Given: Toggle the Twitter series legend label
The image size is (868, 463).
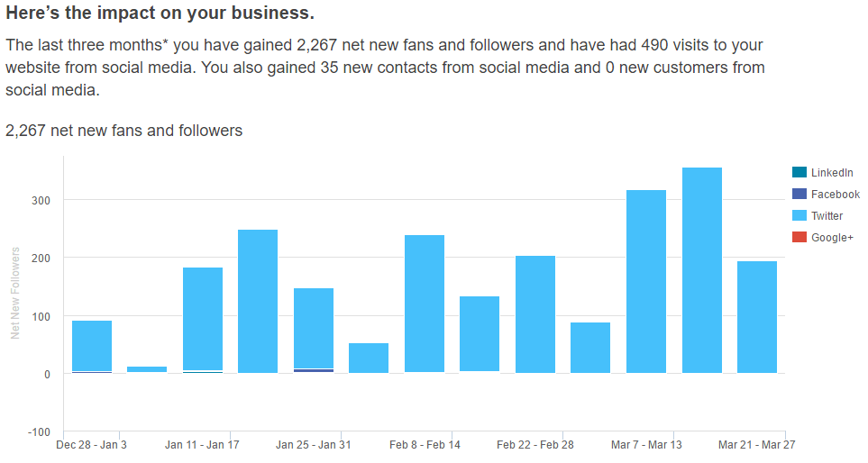Looking at the screenshot, I should click(827, 215).
